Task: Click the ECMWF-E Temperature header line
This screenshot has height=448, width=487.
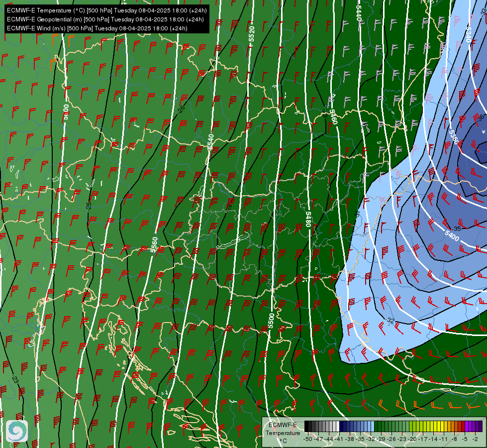Action: tap(106, 10)
